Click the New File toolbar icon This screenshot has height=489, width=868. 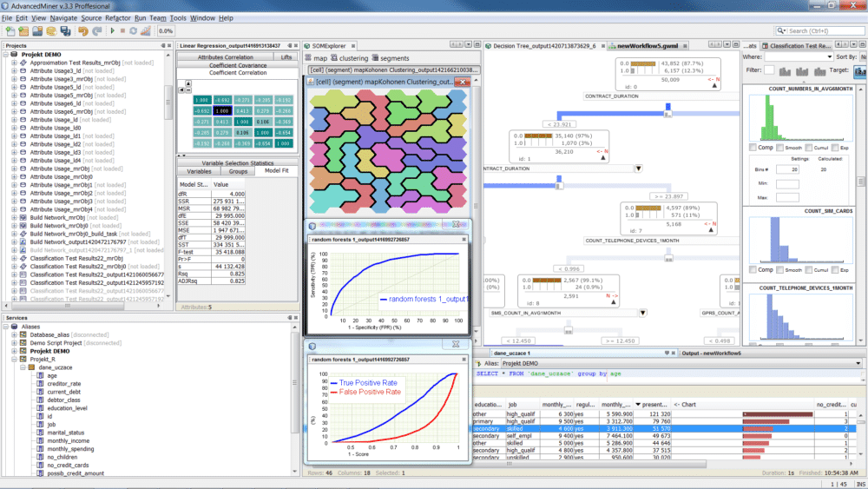10,31
